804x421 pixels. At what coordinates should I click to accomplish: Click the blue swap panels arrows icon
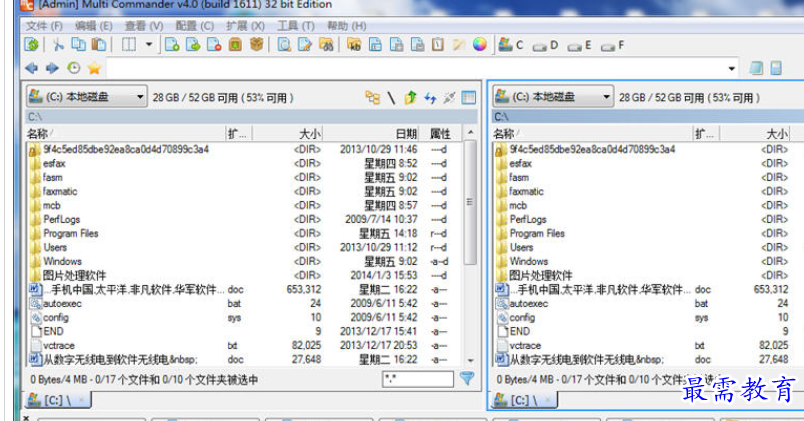[430, 97]
